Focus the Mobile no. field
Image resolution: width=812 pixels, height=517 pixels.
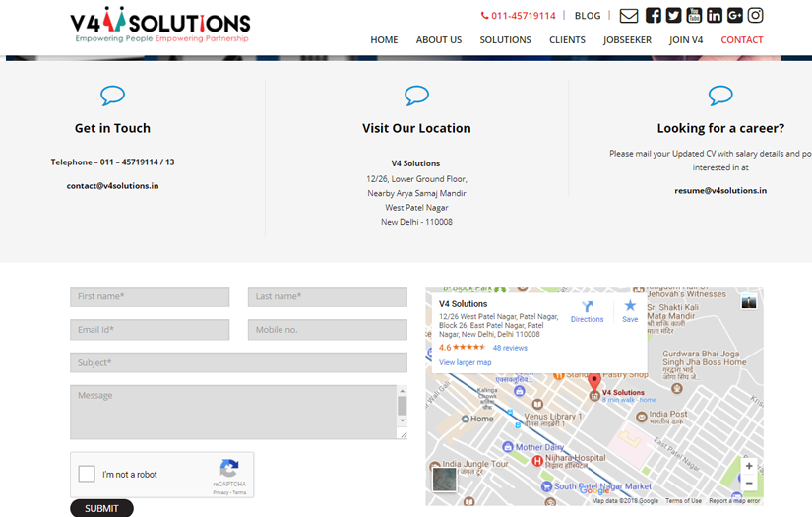(328, 330)
